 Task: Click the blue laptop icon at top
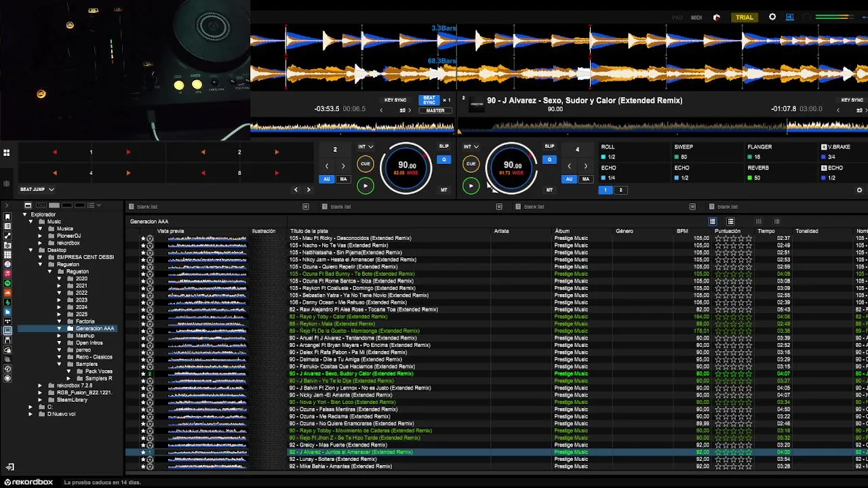(x=790, y=17)
